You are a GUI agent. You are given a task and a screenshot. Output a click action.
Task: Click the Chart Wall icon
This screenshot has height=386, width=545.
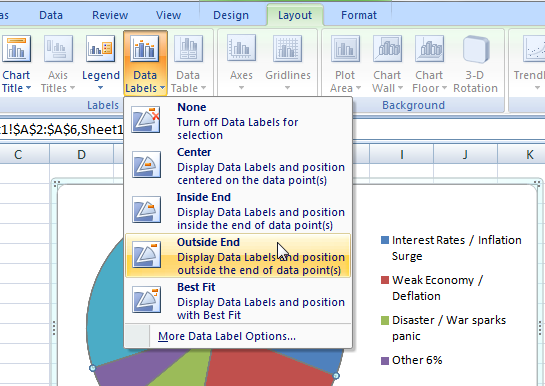[x=387, y=48]
